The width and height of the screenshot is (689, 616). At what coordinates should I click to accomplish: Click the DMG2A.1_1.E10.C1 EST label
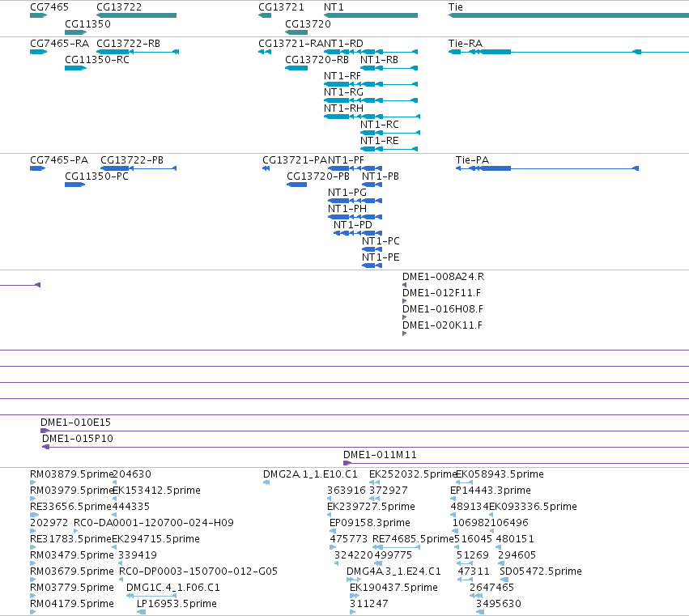[x=310, y=474]
